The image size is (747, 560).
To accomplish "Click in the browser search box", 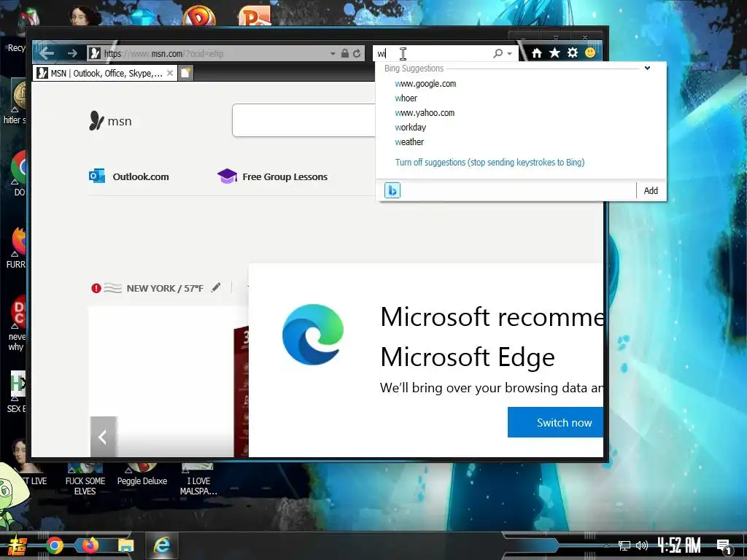I will [x=432, y=53].
